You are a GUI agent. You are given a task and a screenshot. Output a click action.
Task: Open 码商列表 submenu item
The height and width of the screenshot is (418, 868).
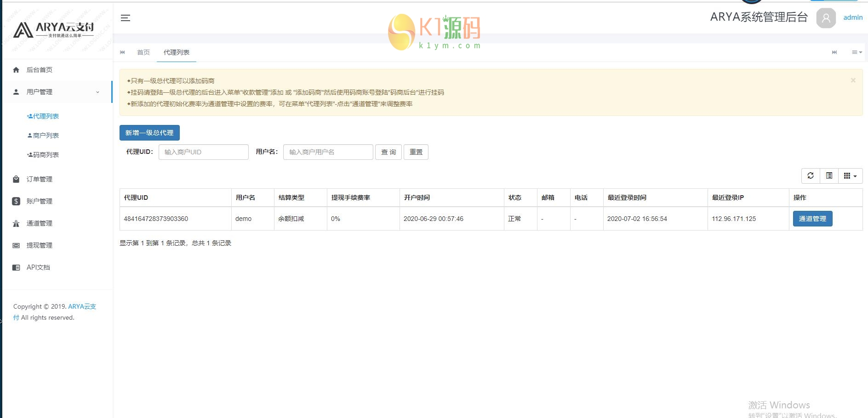click(43, 155)
